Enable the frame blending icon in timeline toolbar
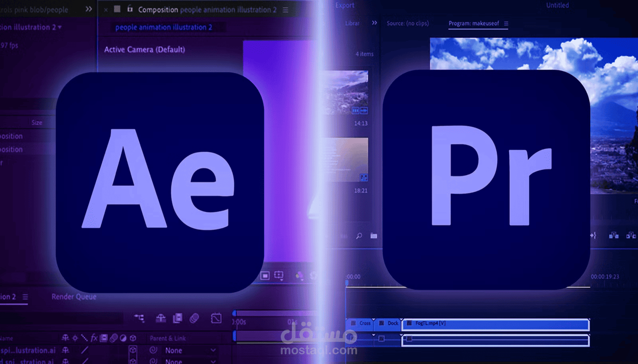The image size is (638, 364). pos(178,318)
